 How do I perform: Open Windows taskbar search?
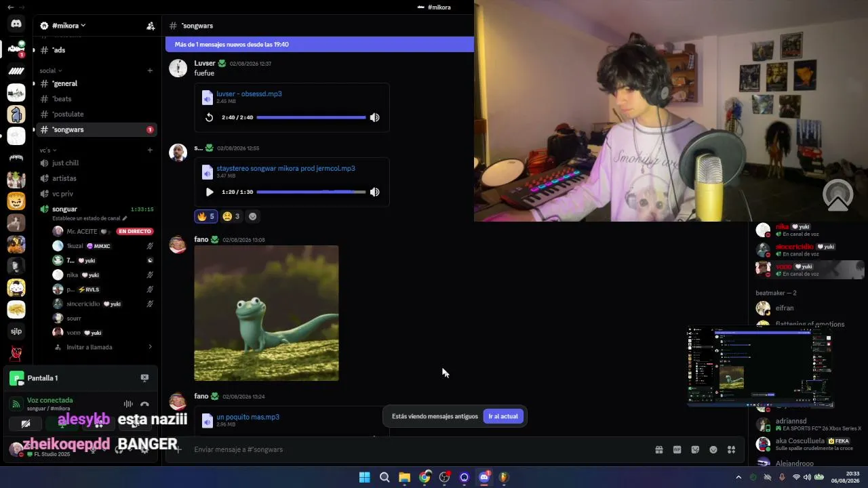tap(384, 477)
